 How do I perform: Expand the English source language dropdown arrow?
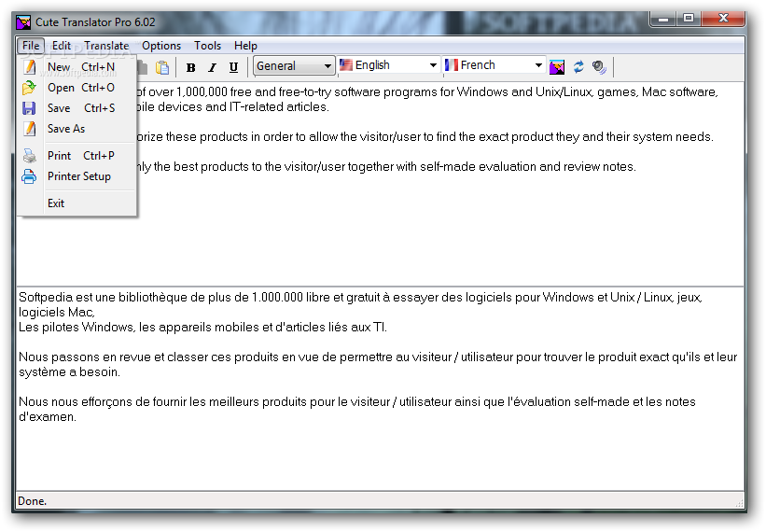pos(433,65)
